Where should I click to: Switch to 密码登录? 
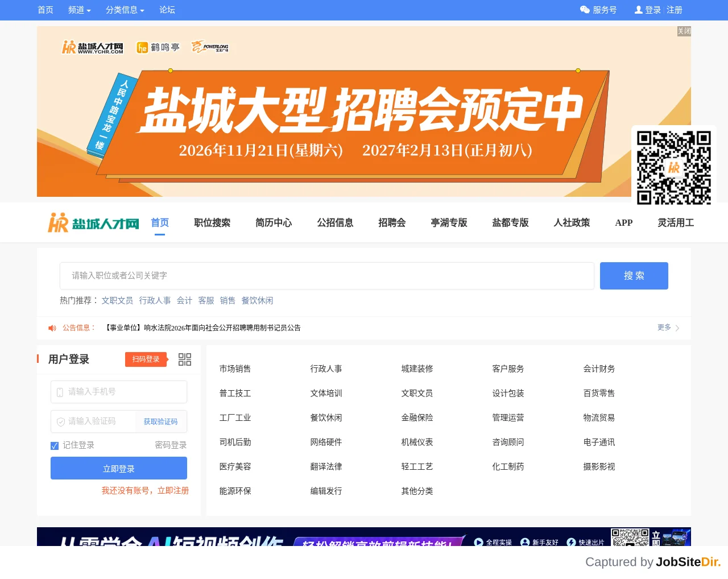[171, 445]
